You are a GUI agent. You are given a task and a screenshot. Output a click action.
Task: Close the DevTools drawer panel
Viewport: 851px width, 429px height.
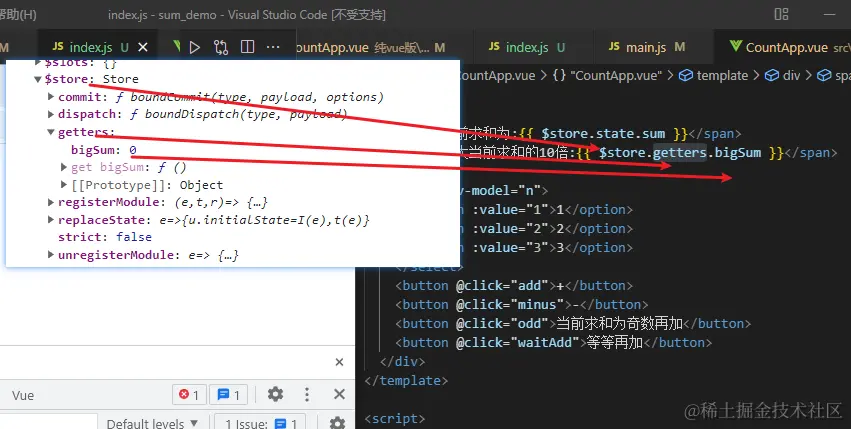pyautogui.click(x=339, y=394)
